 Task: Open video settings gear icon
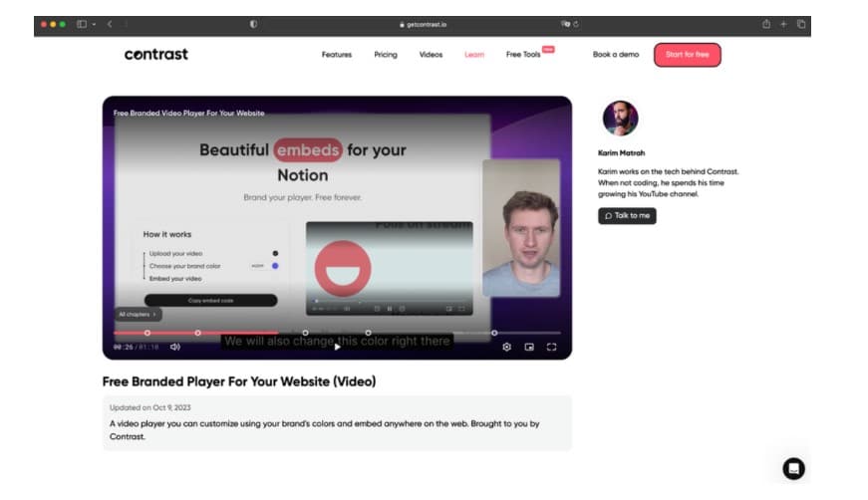tap(506, 347)
